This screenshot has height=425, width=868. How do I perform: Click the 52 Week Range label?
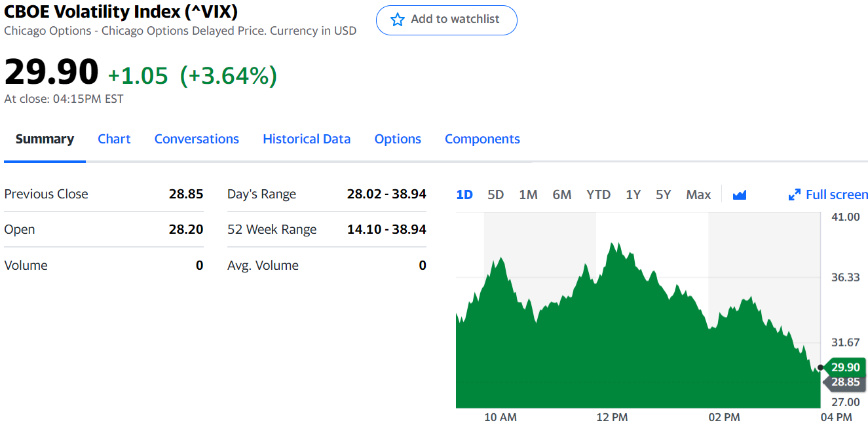click(272, 229)
